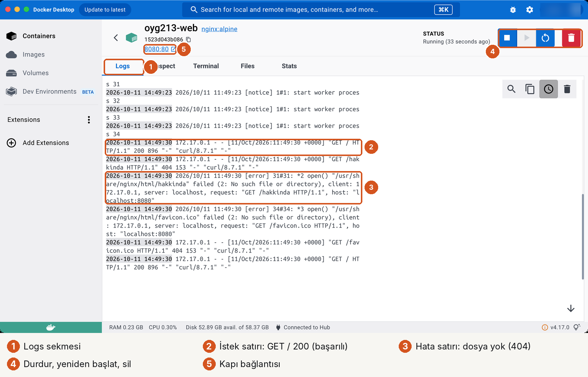Open the Troubleshoot bug icon
Viewport: 588px width, 377px height.
513,10
